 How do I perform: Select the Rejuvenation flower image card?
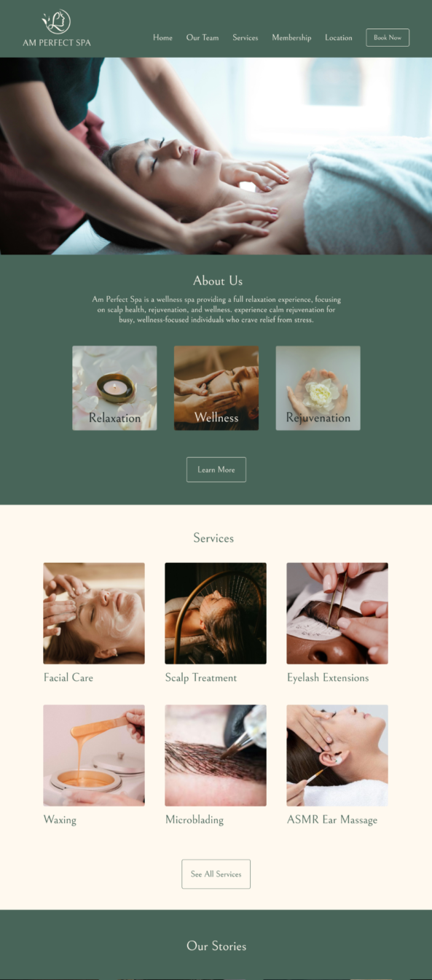[x=318, y=388]
